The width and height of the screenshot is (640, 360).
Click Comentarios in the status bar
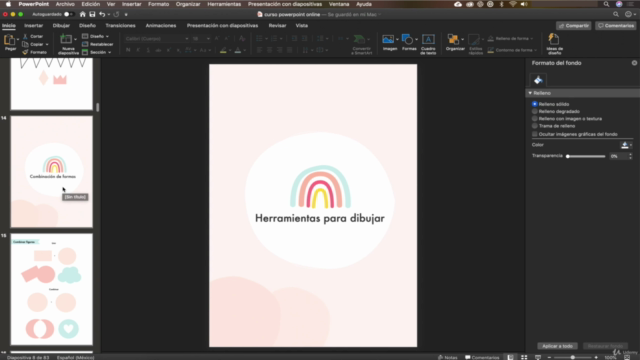click(x=482, y=358)
